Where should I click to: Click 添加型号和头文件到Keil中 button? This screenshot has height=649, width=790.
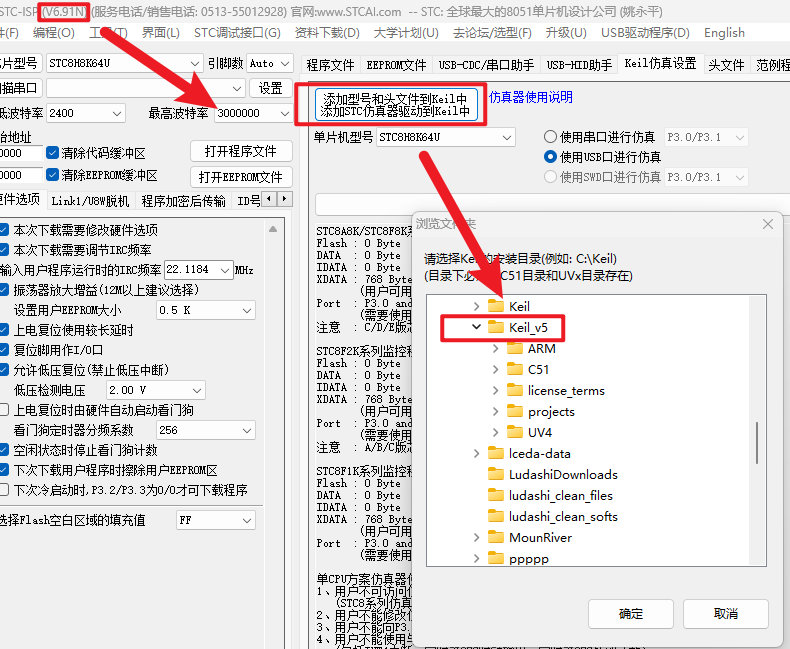coord(396,105)
